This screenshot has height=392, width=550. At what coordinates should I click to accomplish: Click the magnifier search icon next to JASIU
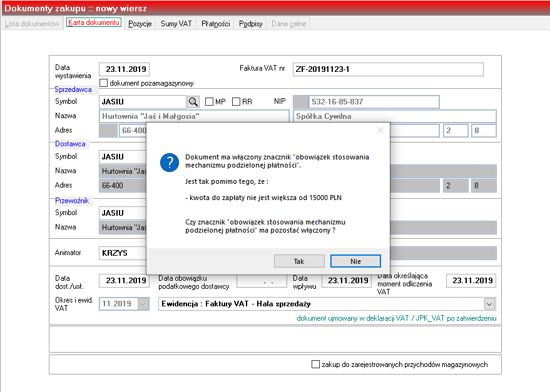point(193,102)
